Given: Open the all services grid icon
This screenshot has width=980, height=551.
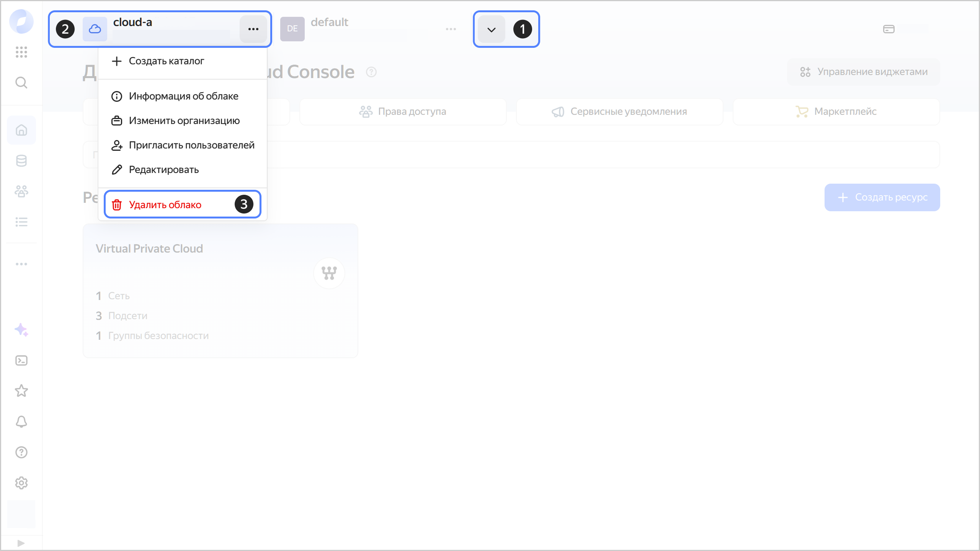Looking at the screenshot, I should [x=21, y=52].
